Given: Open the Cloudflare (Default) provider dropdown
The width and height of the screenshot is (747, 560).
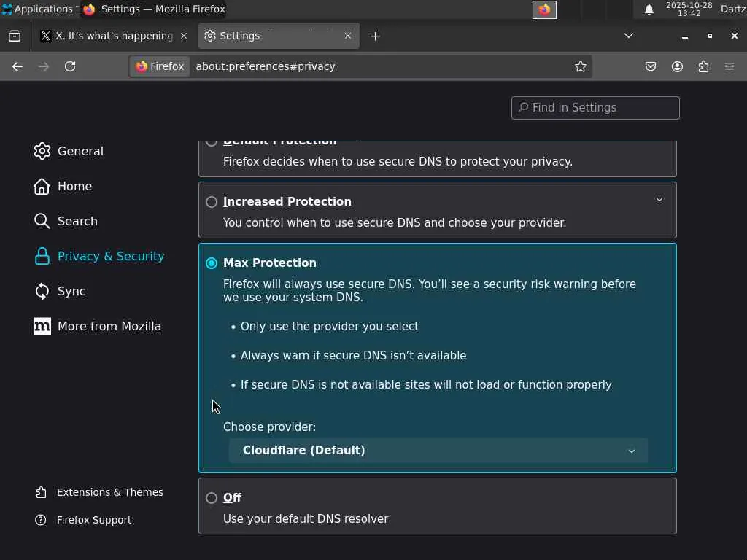Looking at the screenshot, I should click(438, 451).
